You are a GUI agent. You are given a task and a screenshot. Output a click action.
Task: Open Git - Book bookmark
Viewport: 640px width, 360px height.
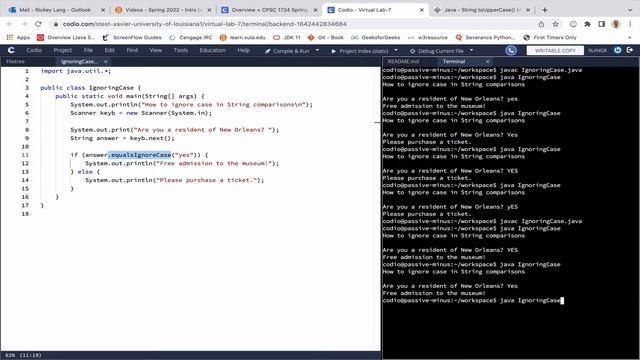click(x=326, y=38)
